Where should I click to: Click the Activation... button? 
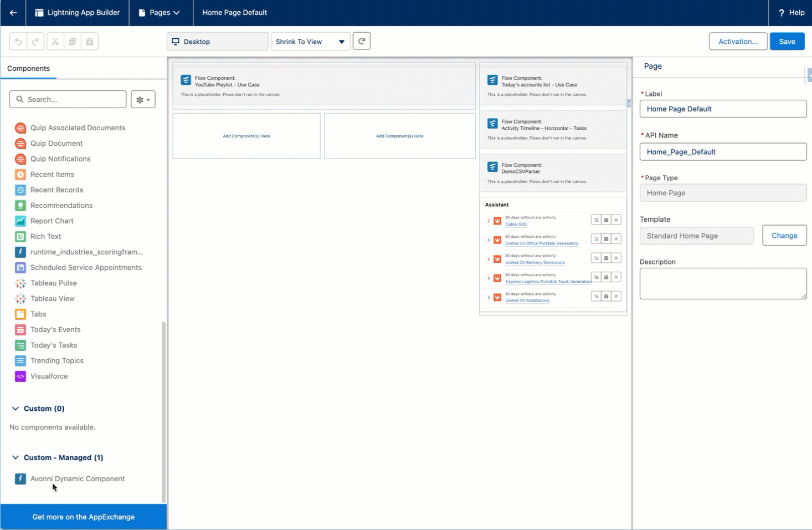(x=738, y=42)
